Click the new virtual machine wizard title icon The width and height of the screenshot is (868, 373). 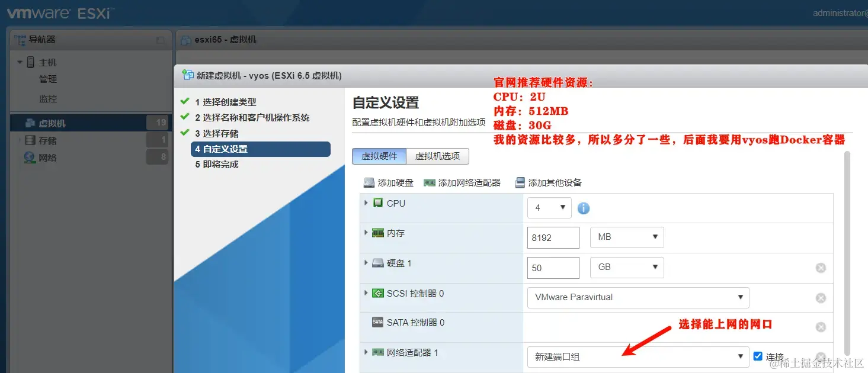coord(188,75)
